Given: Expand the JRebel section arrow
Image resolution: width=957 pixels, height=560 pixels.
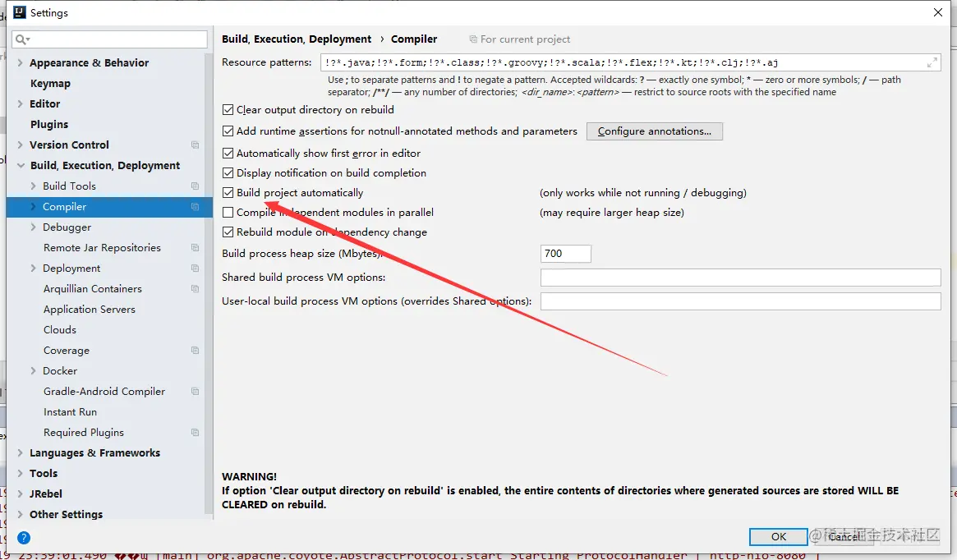Looking at the screenshot, I should pos(21,494).
